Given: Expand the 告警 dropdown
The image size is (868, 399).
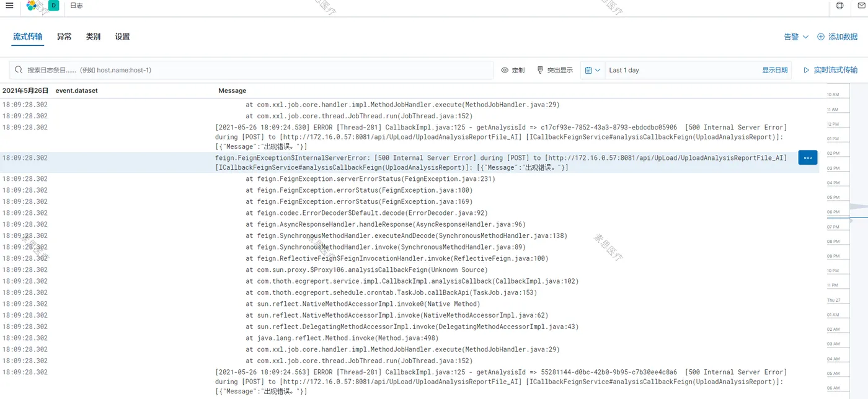Looking at the screenshot, I should pyautogui.click(x=796, y=37).
